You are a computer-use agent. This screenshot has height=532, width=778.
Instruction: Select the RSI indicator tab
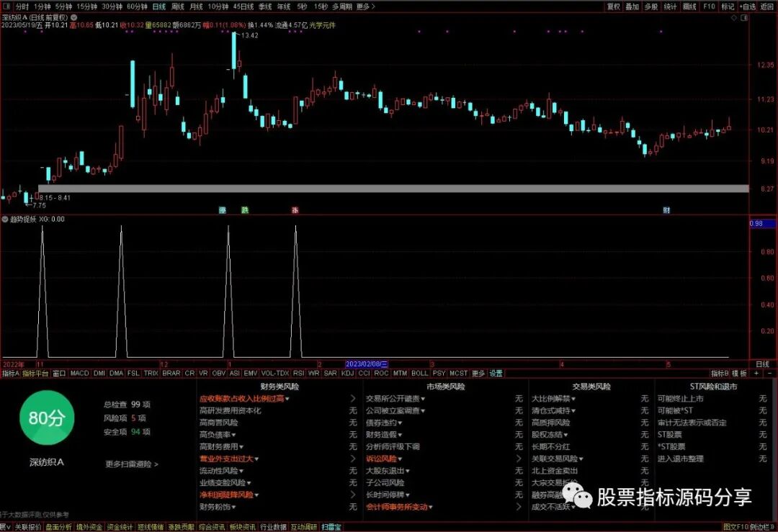pyautogui.click(x=298, y=373)
